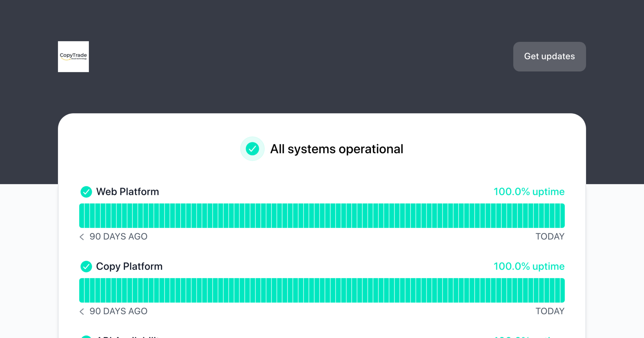Click the check icon beside All systems operational
Viewport: 644px width, 338px height.
[x=252, y=149]
